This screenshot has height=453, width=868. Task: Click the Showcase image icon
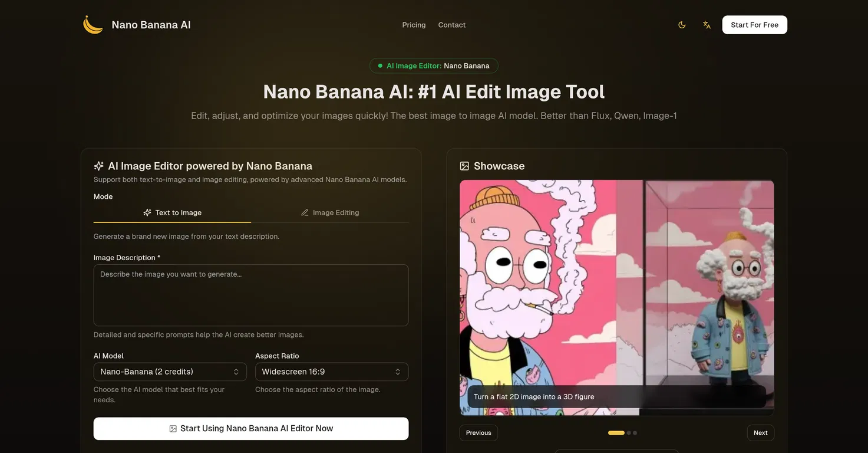[464, 166]
